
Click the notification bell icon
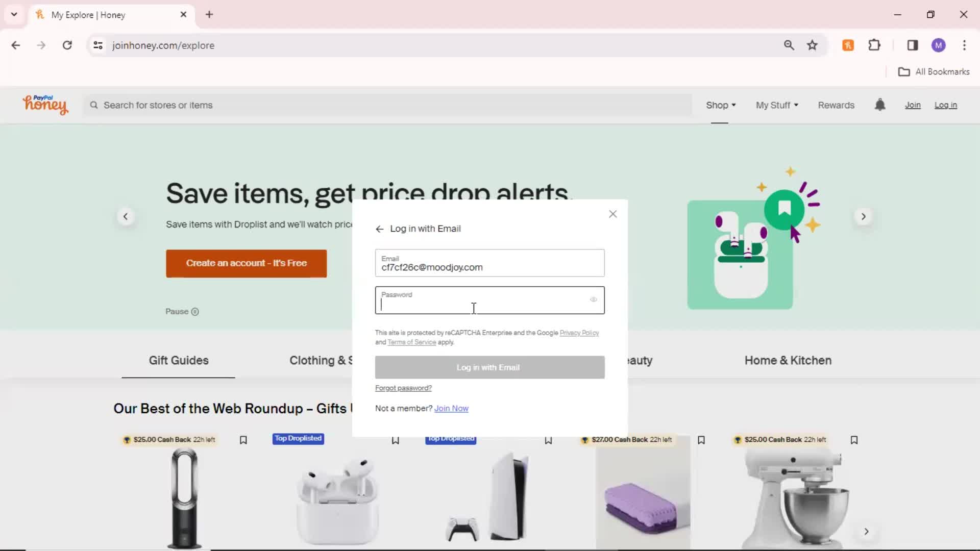point(880,104)
